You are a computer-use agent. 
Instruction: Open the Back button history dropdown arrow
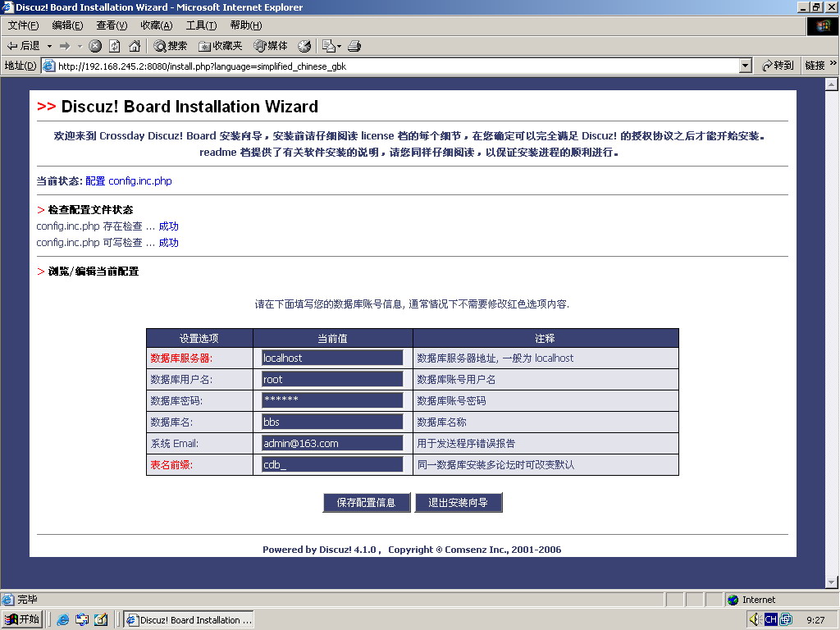[x=49, y=46]
